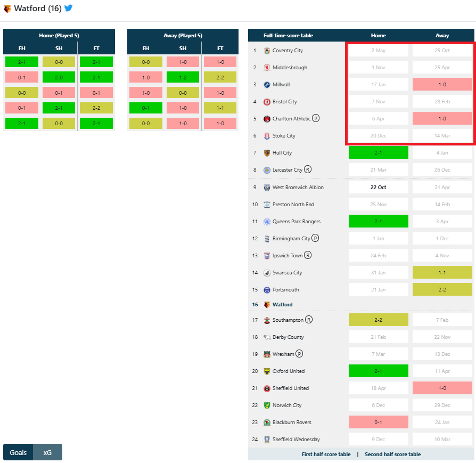This screenshot has width=476, height=463.
Task: Open the Second half score table
Action: [392, 454]
